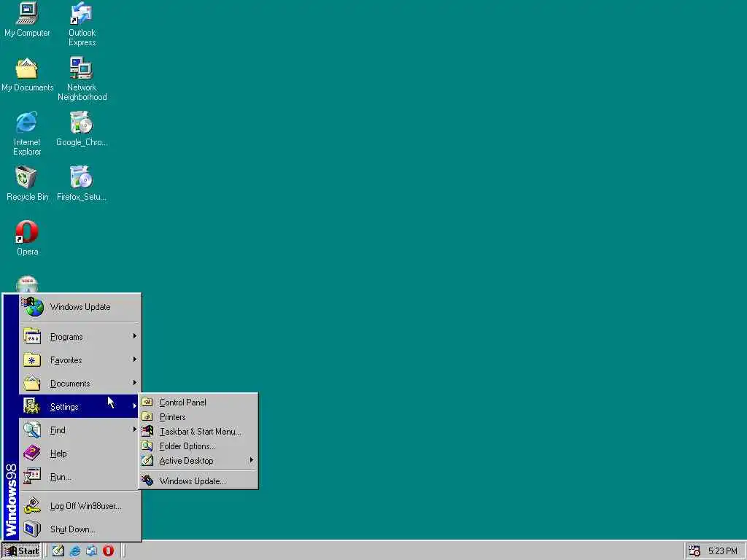
Task: Launch Outlook Express from quick launch bar
Action: point(91,551)
